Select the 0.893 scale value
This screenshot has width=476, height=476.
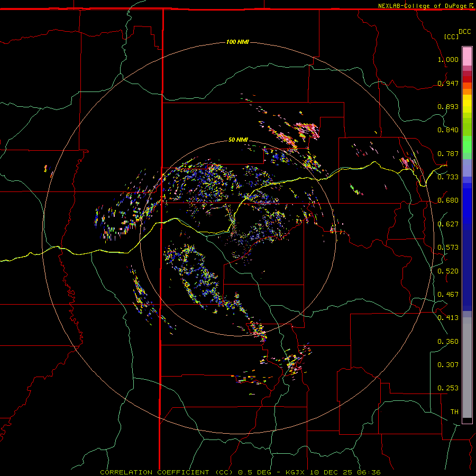(x=448, y=106)
